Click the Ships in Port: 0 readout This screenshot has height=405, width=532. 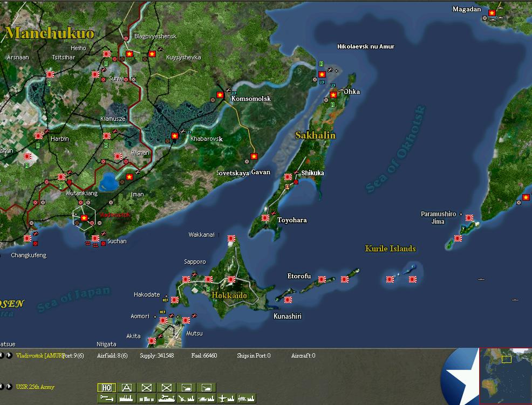click(x=254, y=355)
